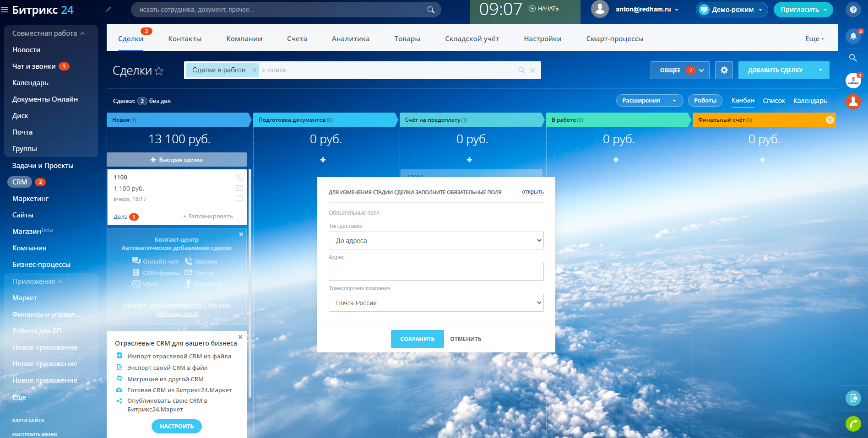Click comment icon on deal 1100 card

pos(239,199)
